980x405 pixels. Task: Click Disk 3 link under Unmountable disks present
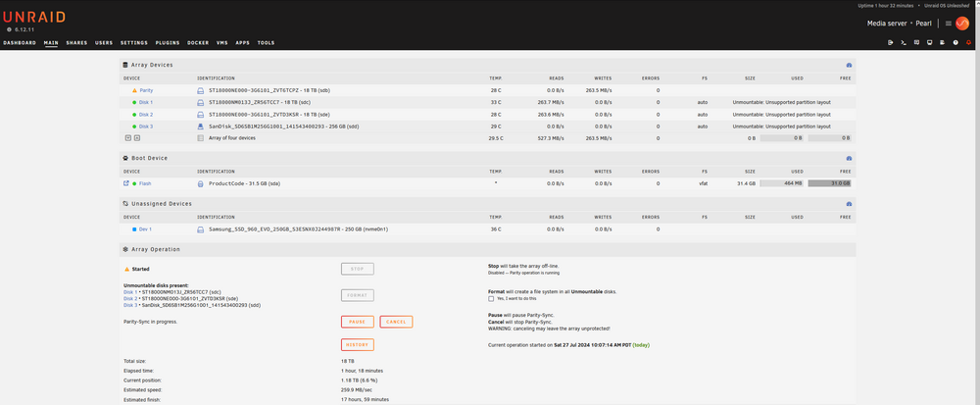coord(130,306)
